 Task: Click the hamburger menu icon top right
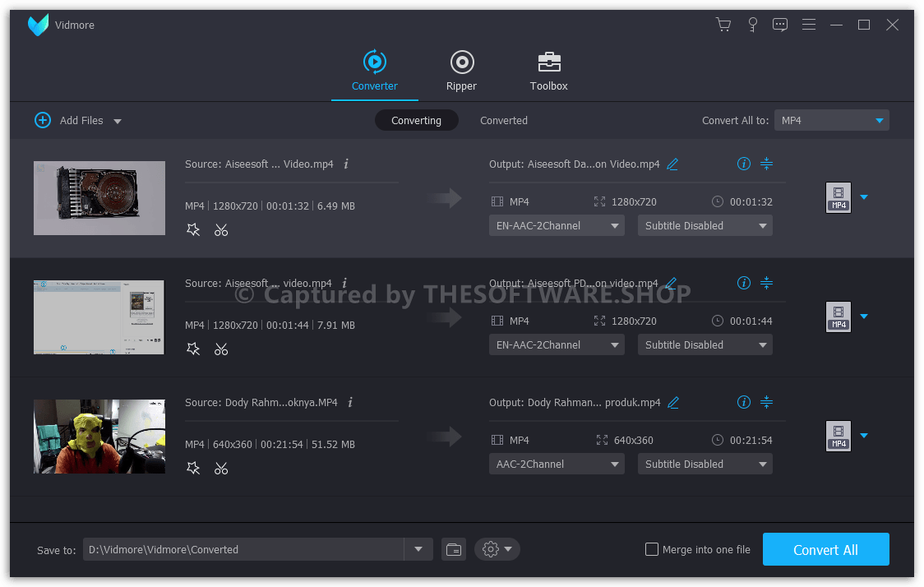[808, 25]
